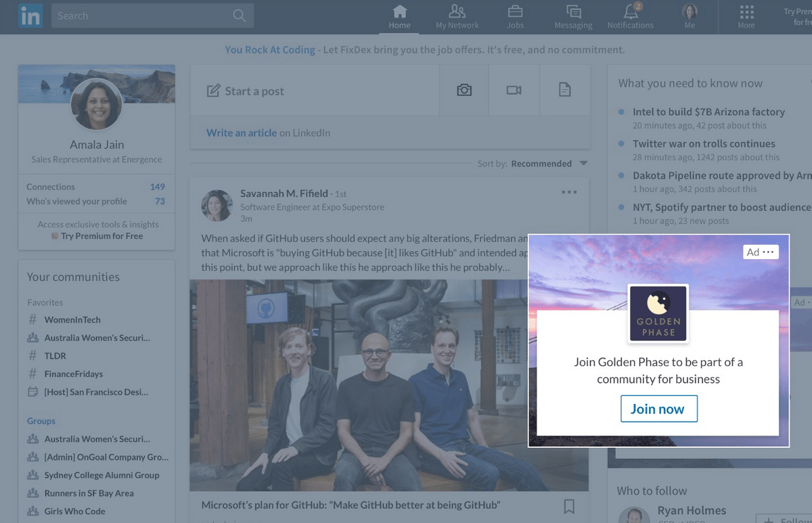This screenshot has width=812, height=523.
Task: Open Who's viewed your profile
Action: click(96, 201)
